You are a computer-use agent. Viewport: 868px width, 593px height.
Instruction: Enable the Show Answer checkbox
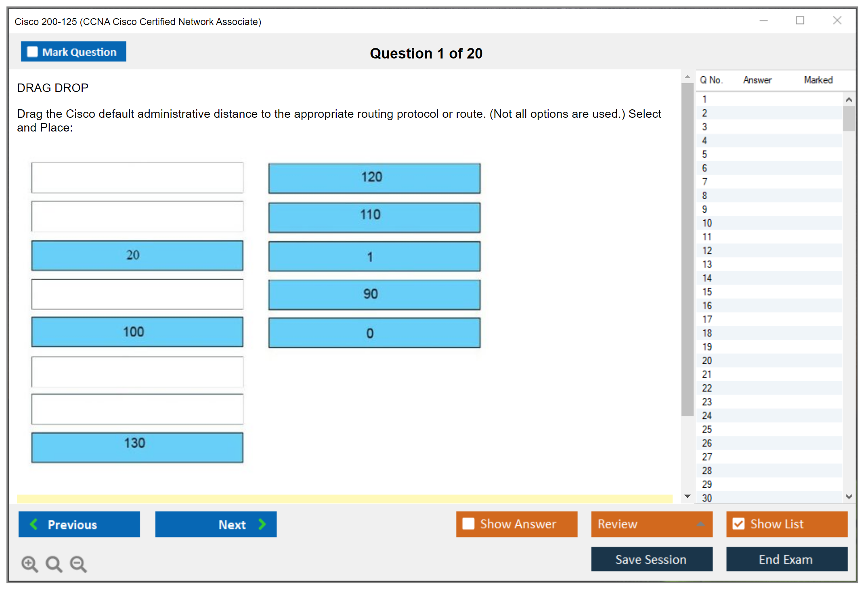coord(468,524)
